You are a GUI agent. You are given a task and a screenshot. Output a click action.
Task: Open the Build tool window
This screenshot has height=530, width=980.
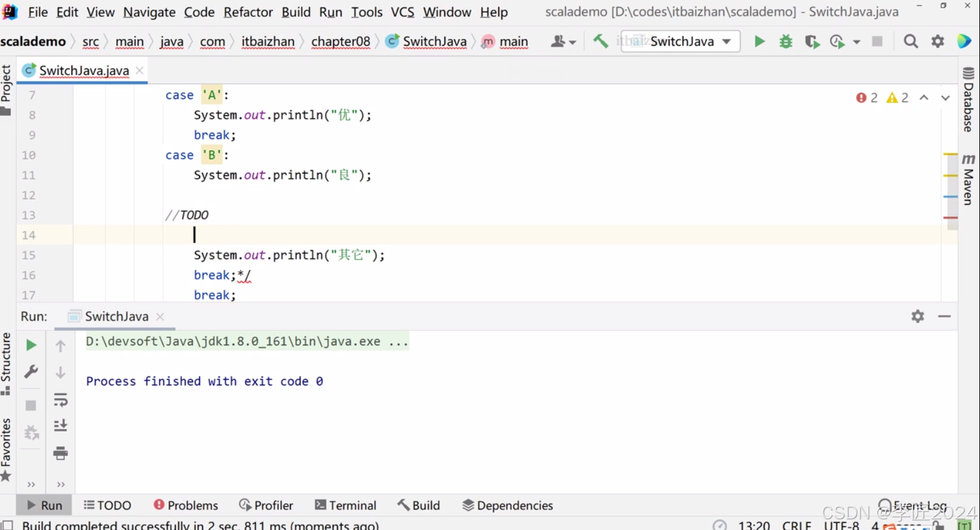pos(419,506)
